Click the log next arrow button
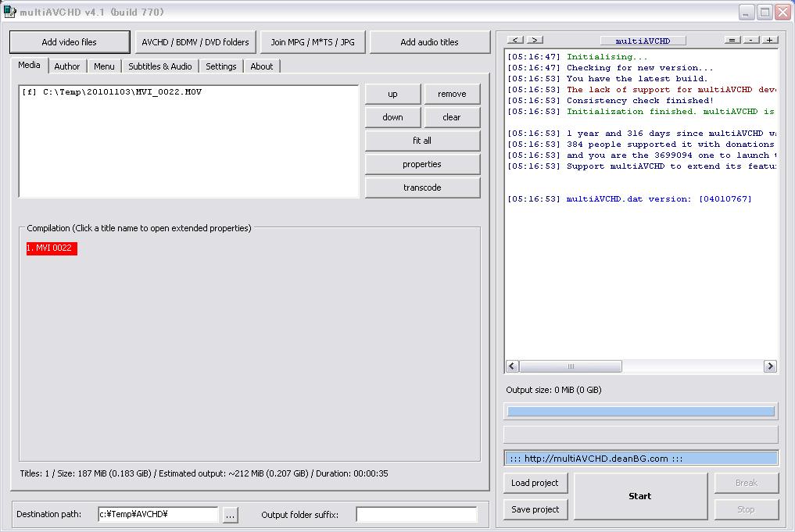 535,40
